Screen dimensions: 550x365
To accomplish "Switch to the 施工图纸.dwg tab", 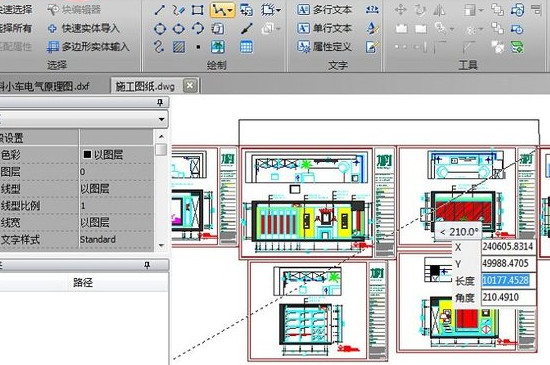I will 145,86.
